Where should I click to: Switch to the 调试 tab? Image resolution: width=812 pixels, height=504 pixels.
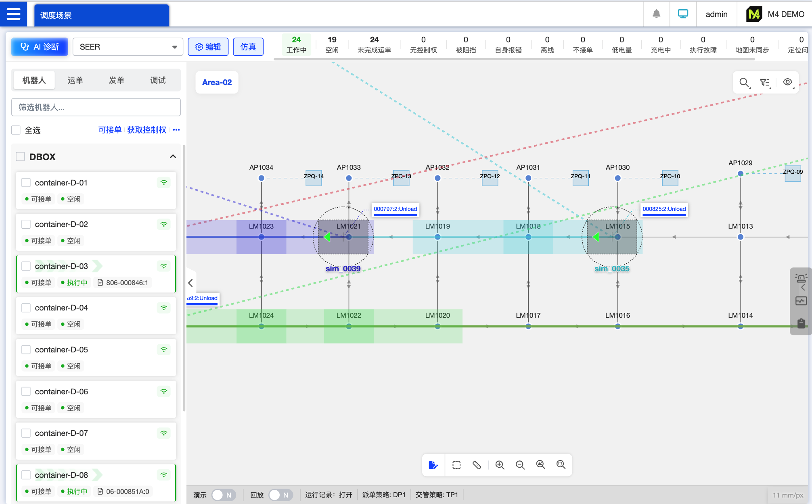point(158,80)
